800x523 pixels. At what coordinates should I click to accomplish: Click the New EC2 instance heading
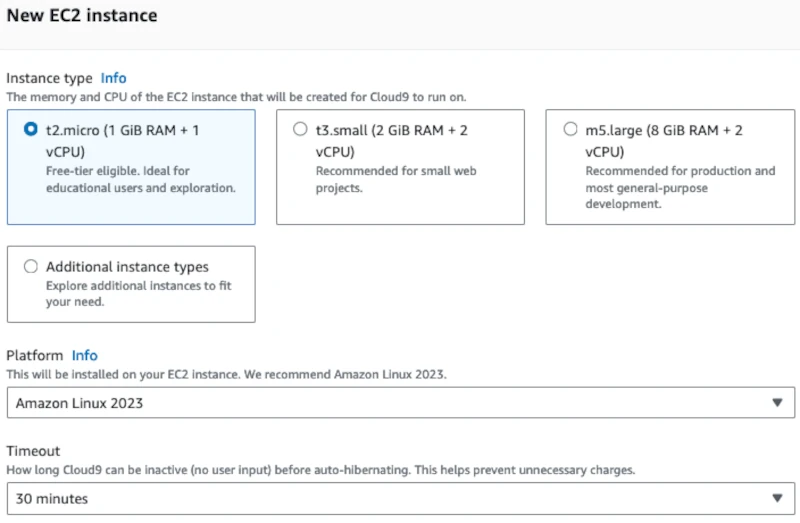pos(82,16)
